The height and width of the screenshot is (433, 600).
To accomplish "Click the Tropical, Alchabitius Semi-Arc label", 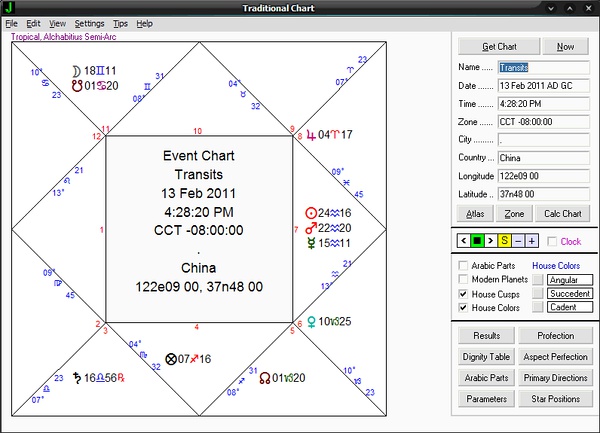I will (x=64, y=37).
